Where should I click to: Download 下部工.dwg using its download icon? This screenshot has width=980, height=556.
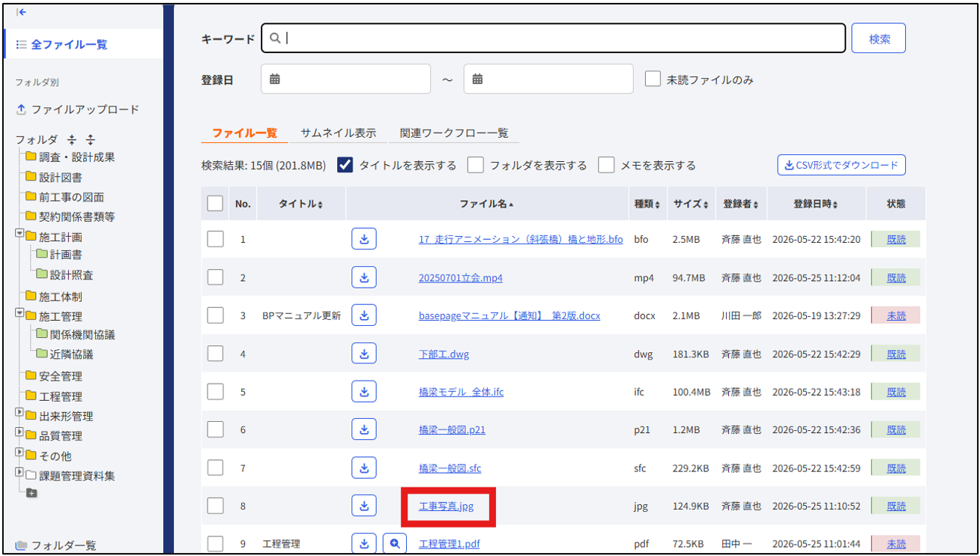tap(364, 354)
